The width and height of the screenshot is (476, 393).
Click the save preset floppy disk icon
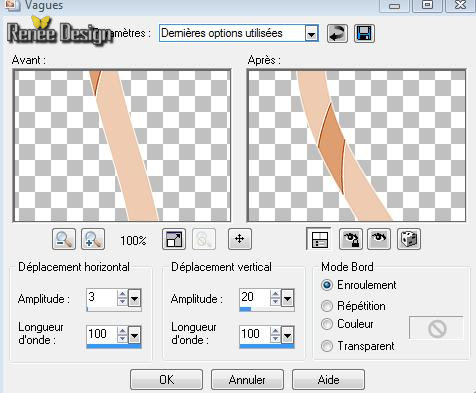click(x=364, y=33)
